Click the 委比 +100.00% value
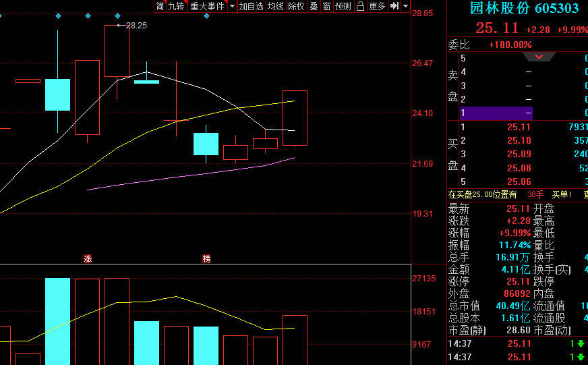The image size is (588, 365). tap(510, 45)
